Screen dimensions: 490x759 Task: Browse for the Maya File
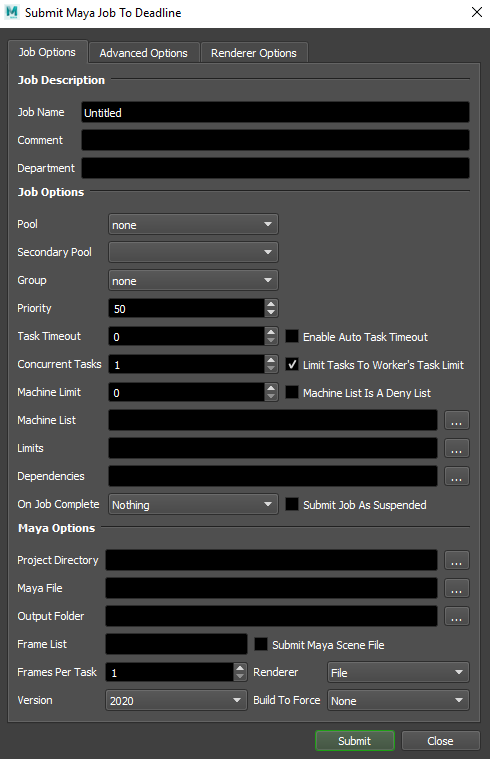[x=456, y=588]
